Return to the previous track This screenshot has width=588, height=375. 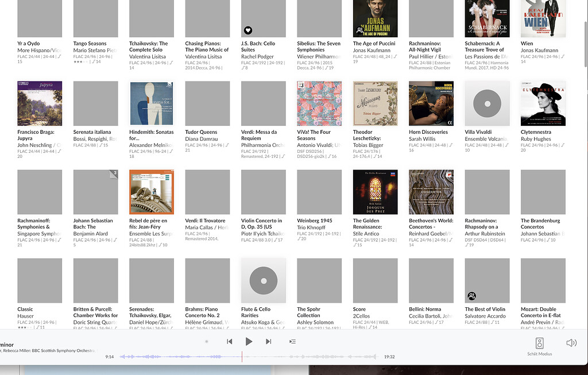point(230,341)
